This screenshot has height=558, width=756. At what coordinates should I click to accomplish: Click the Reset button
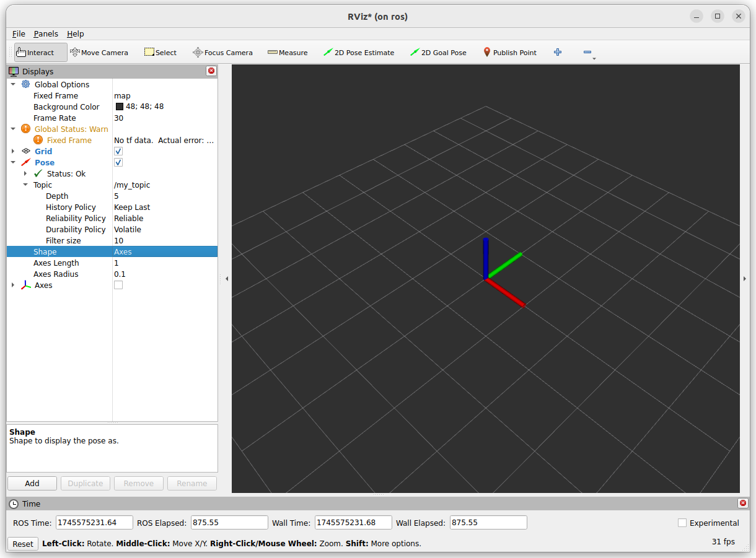pos(23,544)
